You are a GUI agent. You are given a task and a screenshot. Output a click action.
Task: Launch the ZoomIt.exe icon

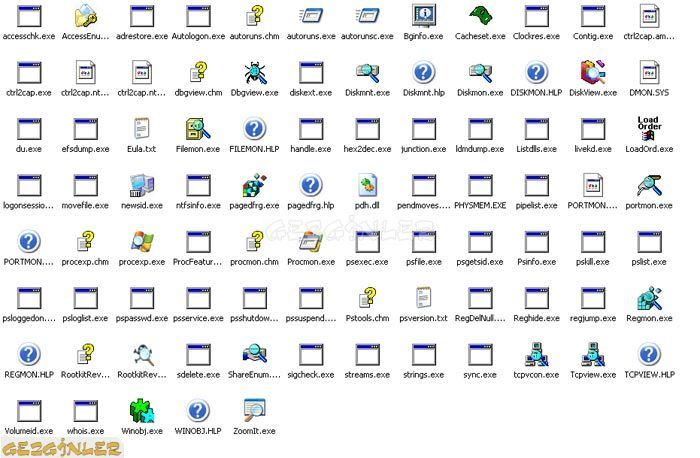coord(254,411)
